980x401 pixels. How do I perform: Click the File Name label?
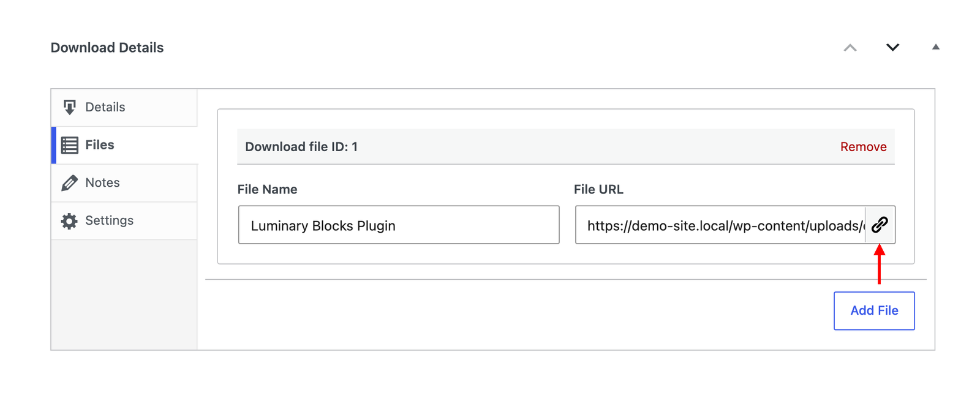click(x=267, y=190)
